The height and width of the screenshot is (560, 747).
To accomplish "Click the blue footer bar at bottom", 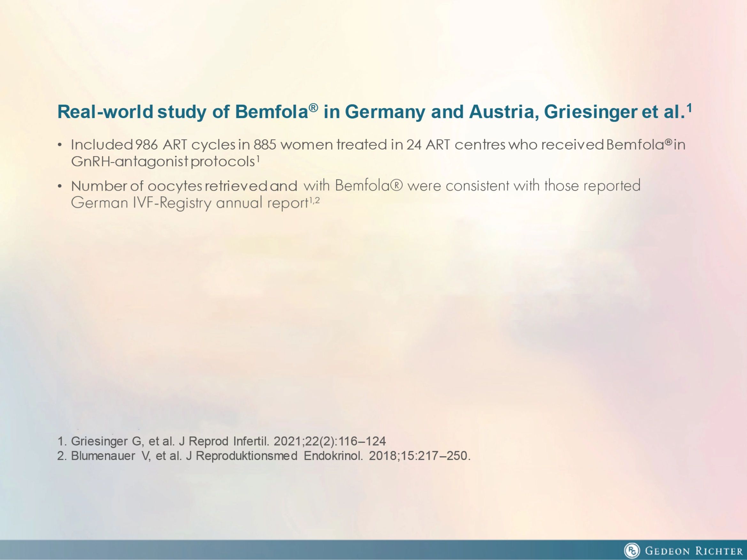I will [x=304, y=550].
